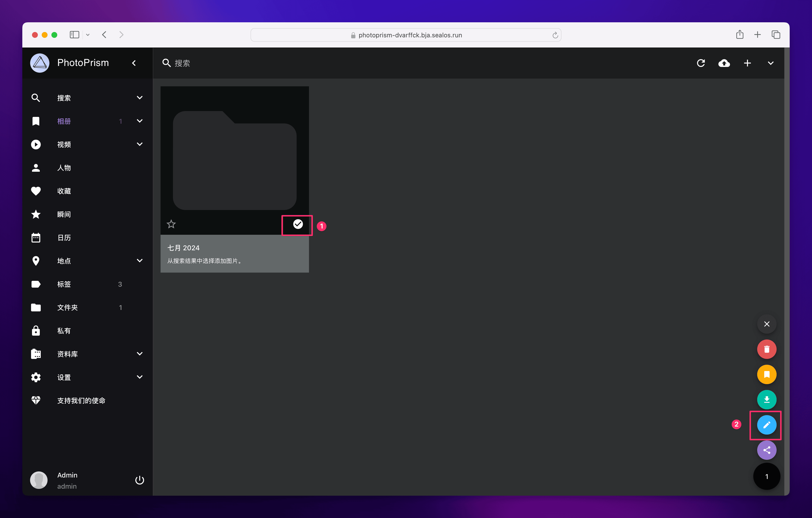The height and width of the screenshot is (518, 812).
Task: Reload albums with the refresh icon
Action: pyautogui.click(x=701, y=63)
